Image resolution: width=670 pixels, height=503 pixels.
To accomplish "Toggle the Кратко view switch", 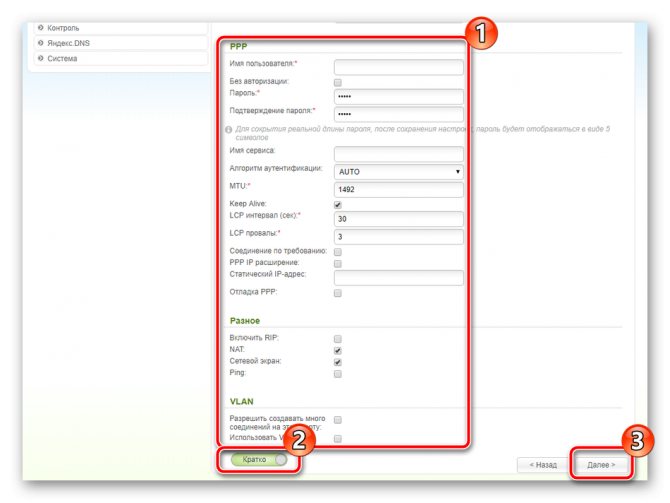I will point(259,459).
